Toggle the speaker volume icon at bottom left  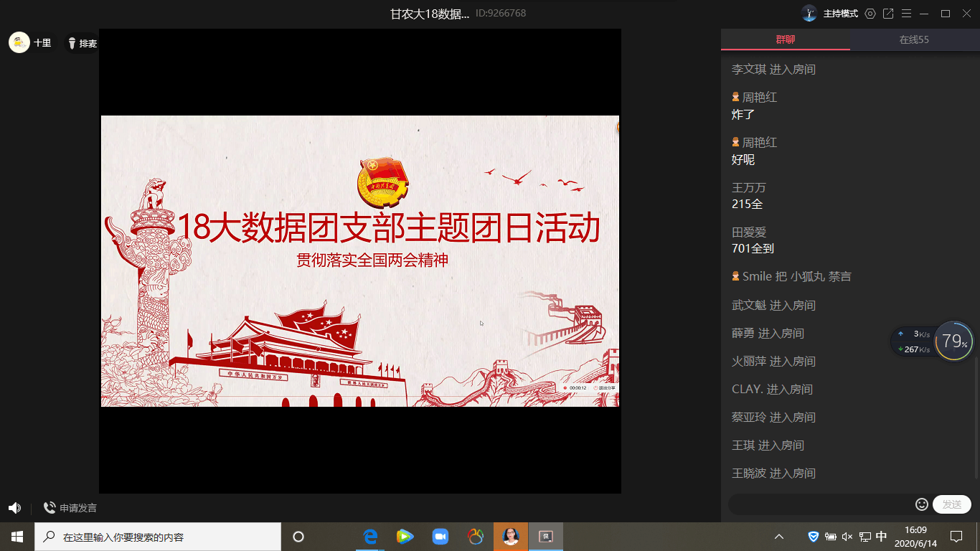[14, 508]
